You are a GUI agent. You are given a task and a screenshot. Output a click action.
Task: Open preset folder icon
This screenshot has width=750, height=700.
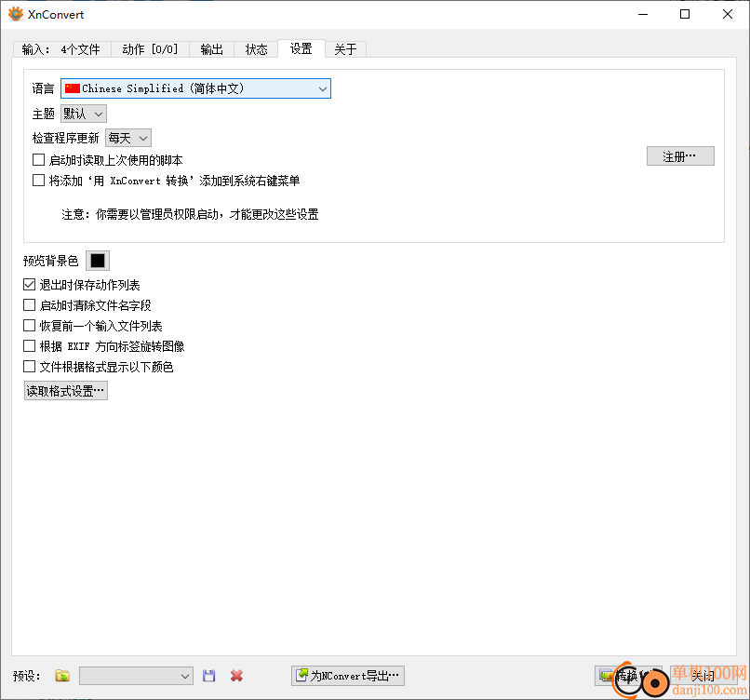click(62, 676)
